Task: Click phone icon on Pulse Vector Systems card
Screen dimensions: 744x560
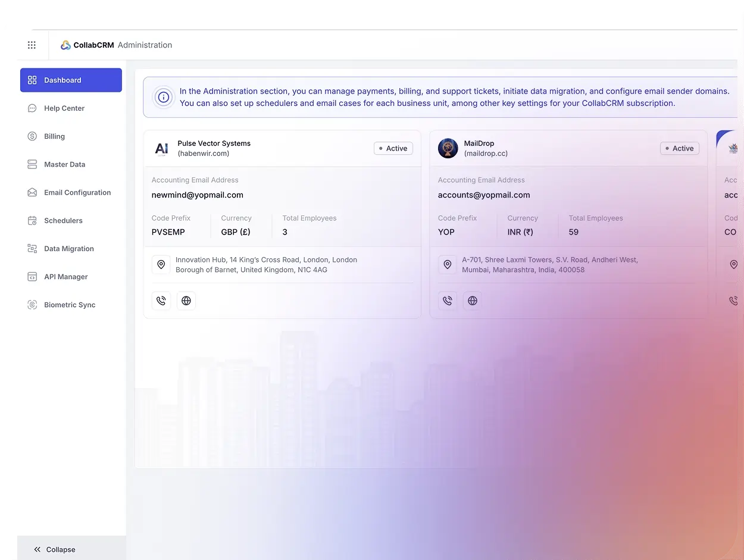Action: (161, 301)
